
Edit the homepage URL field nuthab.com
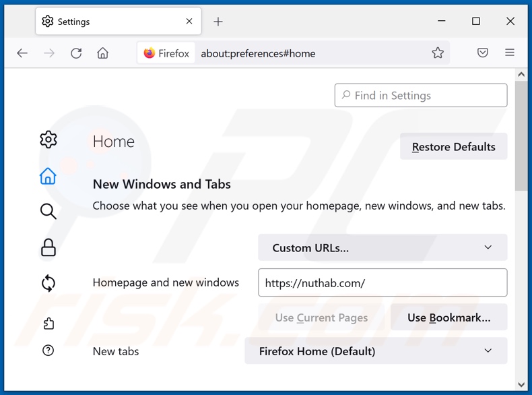coord(383,282)
